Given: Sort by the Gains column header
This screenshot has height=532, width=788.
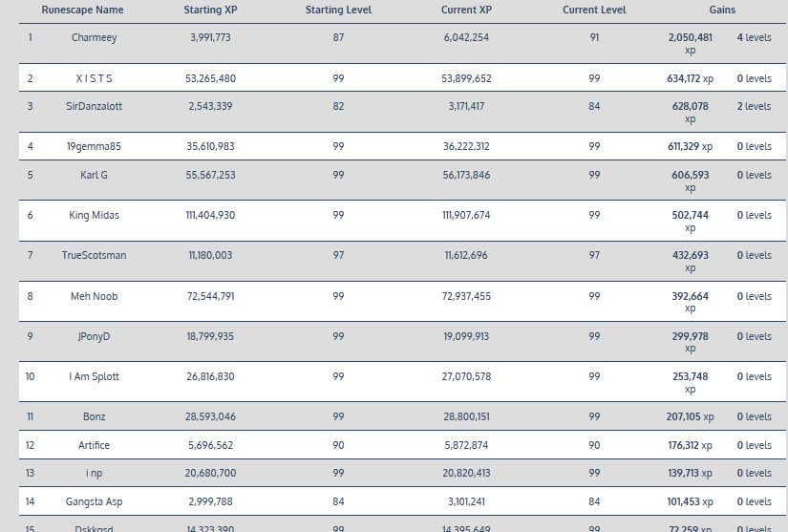Looking at the screenshot, I should click(x=722, y=11).
